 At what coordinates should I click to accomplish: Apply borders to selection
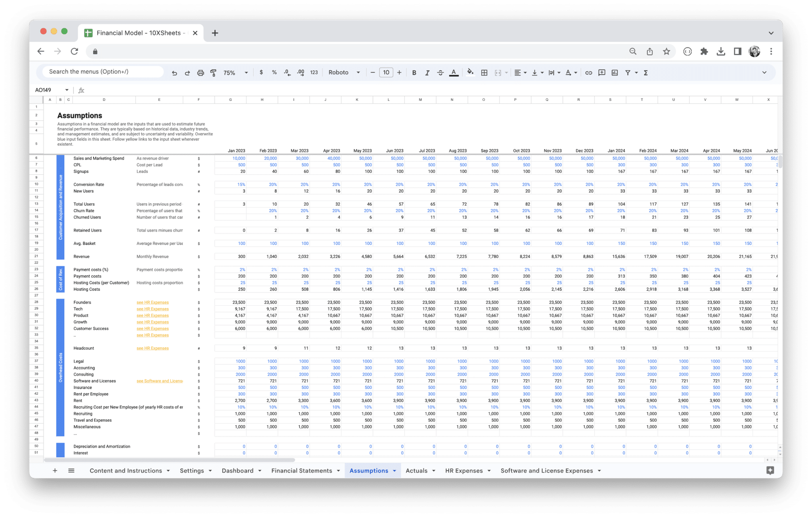click(484, 73)
